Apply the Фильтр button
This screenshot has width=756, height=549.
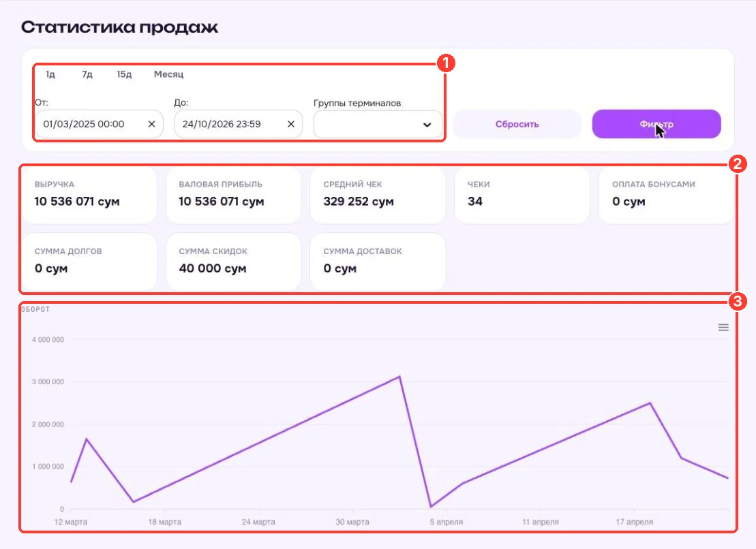tap(656, 124)
